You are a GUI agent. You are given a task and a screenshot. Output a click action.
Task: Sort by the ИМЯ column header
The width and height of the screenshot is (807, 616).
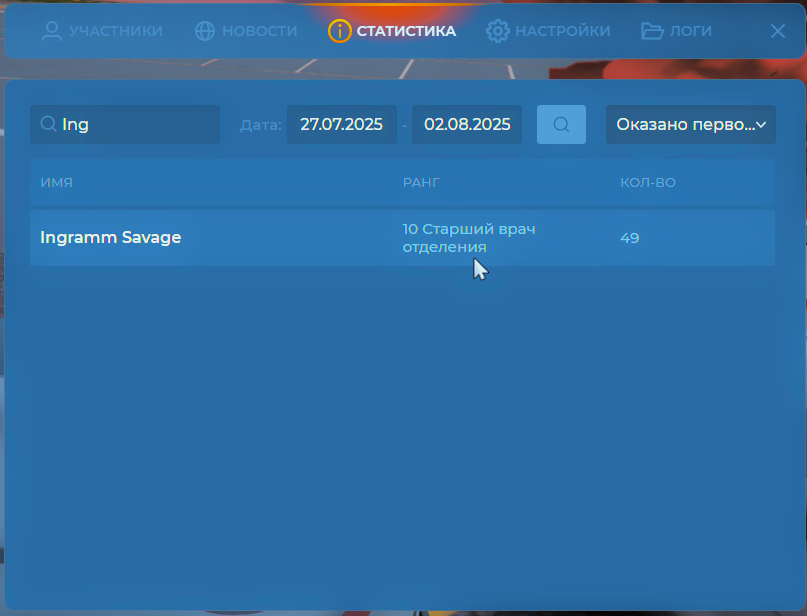click(57, 182)
